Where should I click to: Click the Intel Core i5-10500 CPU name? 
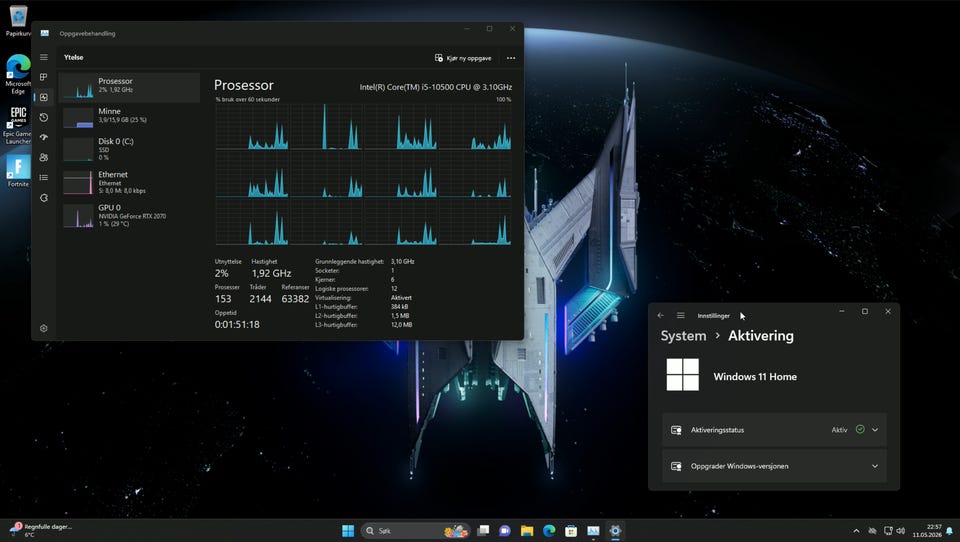coord(435,87)
